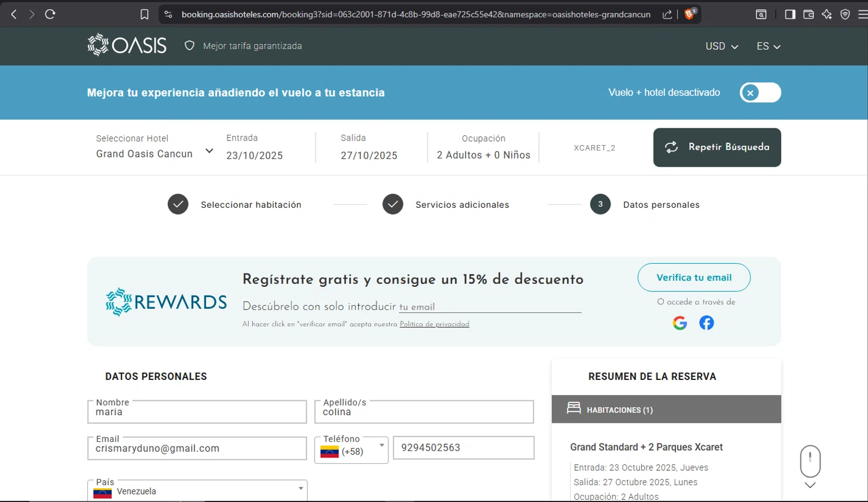The image size is (868, 502).
Task: Open the ES language dropdown
Action: [768, 46]
